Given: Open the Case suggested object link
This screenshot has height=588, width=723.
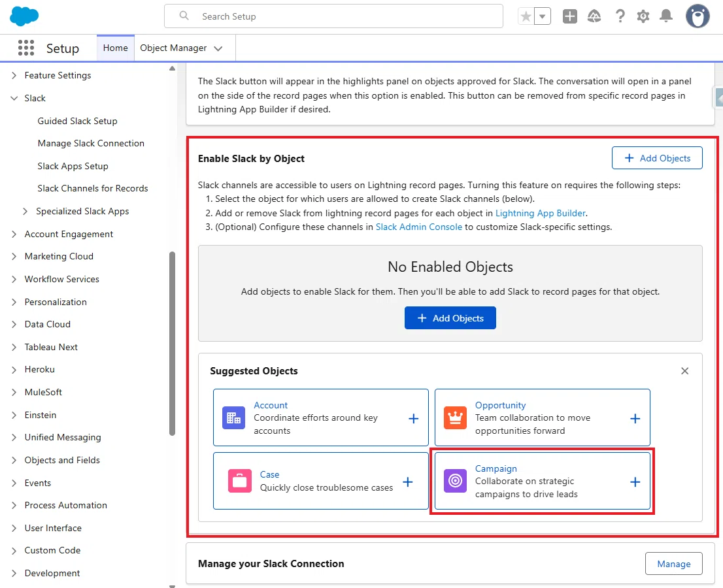Looking at the screenshot, I should pyautogui.click(x=270, y=474).
